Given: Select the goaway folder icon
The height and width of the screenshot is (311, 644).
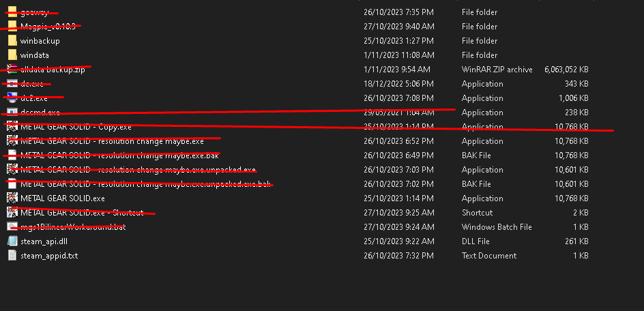Looking at the screenshot, I should [x=12, y=12].
